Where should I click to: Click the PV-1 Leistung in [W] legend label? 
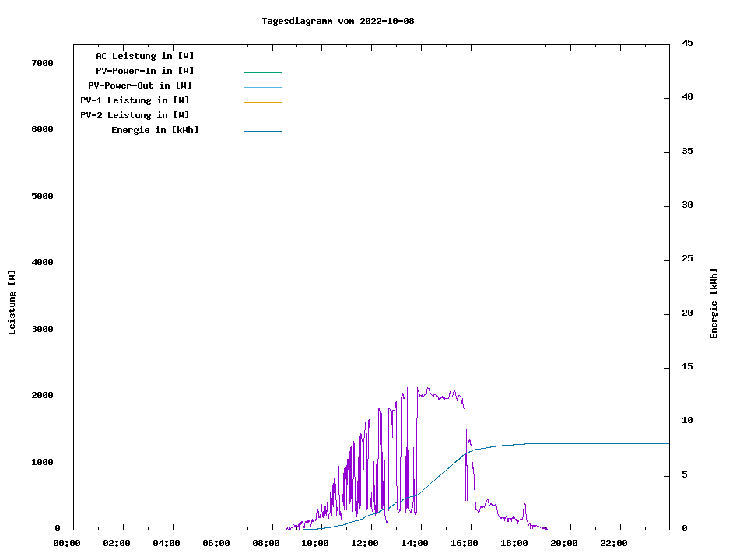135,100
